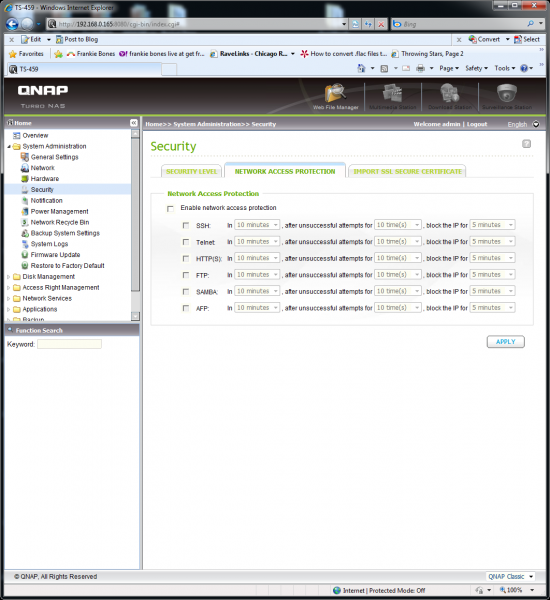Enable network access protection checkbox
Viewport: 550px width, 600px height.
click(170, 209)
